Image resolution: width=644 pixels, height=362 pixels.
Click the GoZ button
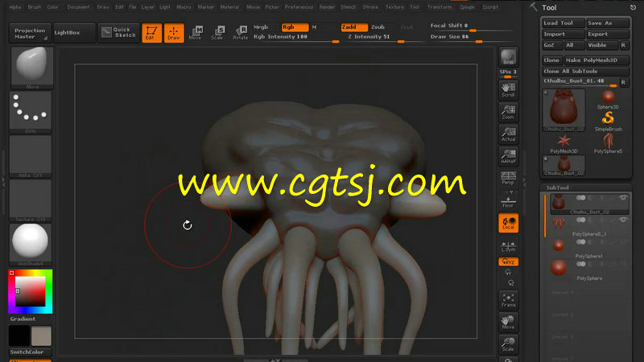[x=551, y=45]
